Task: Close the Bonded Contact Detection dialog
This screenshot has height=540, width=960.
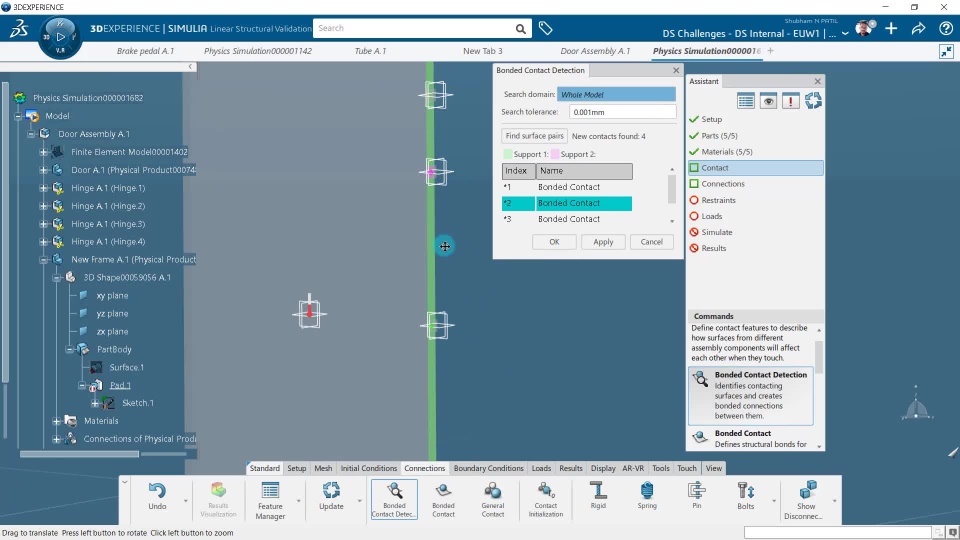Action: click(x=676, y=70)
